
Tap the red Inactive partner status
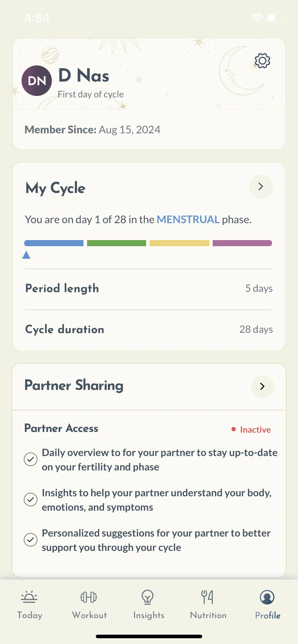point(251,430)
